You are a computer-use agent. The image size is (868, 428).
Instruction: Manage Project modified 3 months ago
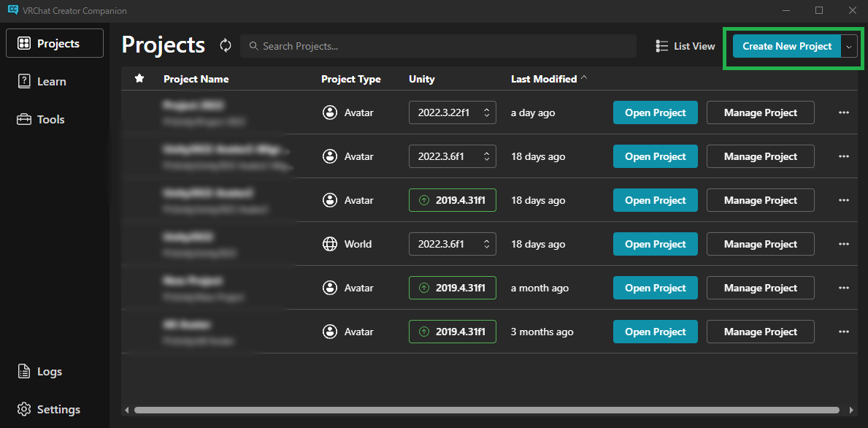pyautogui.click(x=761, y=332)
